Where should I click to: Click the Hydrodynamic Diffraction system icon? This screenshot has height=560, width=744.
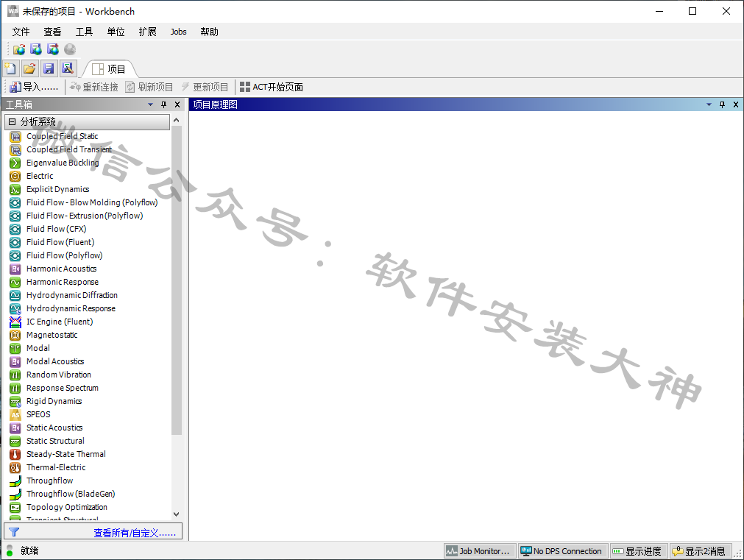click(x=15, y=296)
